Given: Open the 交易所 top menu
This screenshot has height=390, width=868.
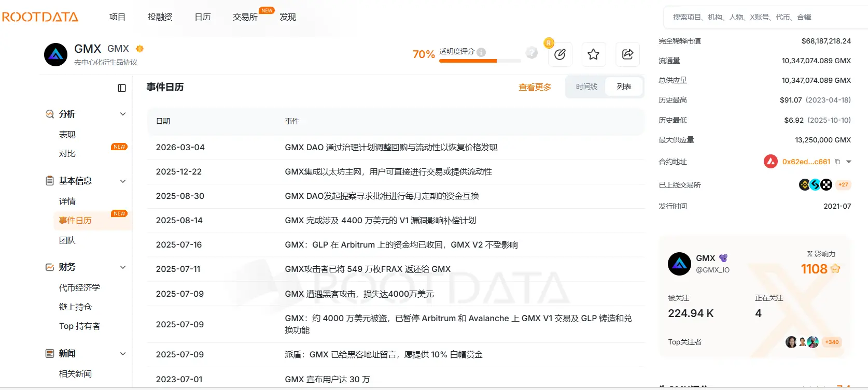Looking at the screenshot, I should (245, 17).
